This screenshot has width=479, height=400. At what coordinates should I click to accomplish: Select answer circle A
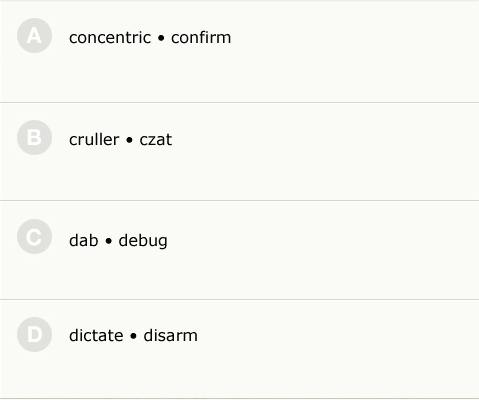click(34, 36)
